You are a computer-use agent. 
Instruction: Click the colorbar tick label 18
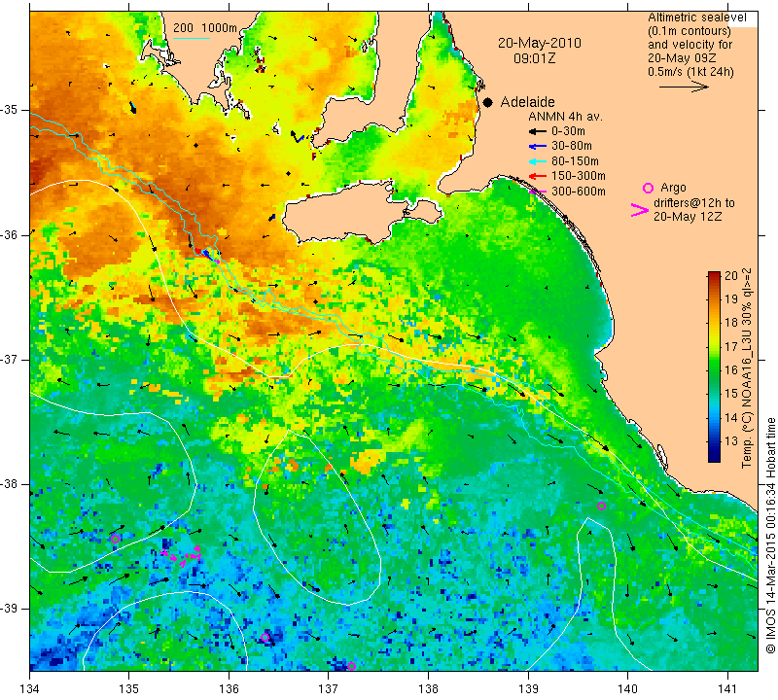coord(731,323)
